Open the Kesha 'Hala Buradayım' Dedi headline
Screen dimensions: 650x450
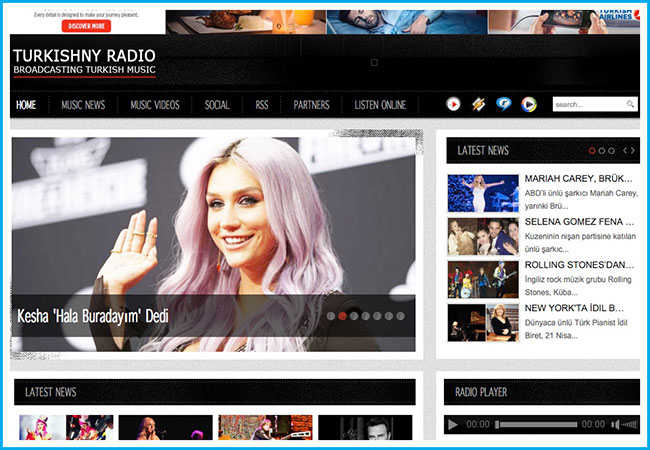(x=93, y=316)
